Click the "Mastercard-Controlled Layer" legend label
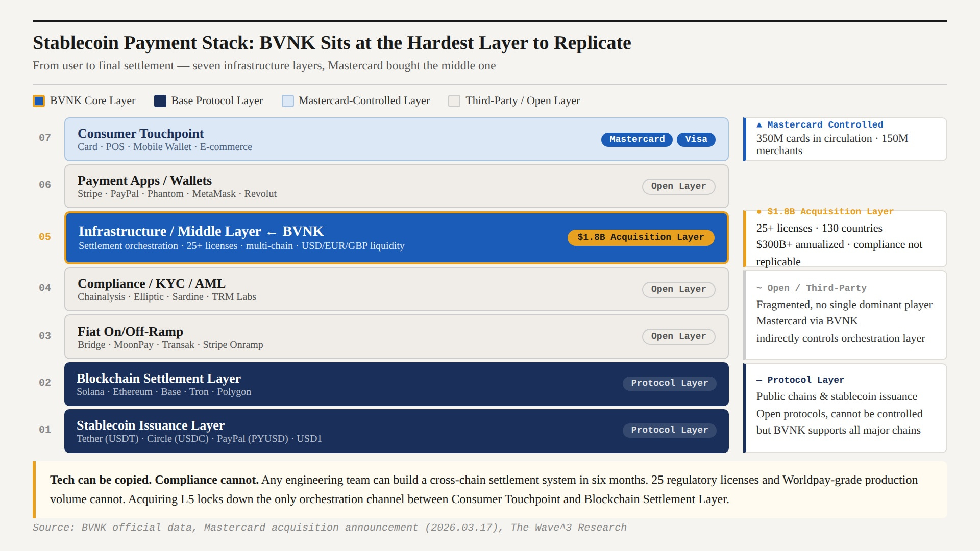The width and height of the screenshot is (980, 551). (364, 101)
